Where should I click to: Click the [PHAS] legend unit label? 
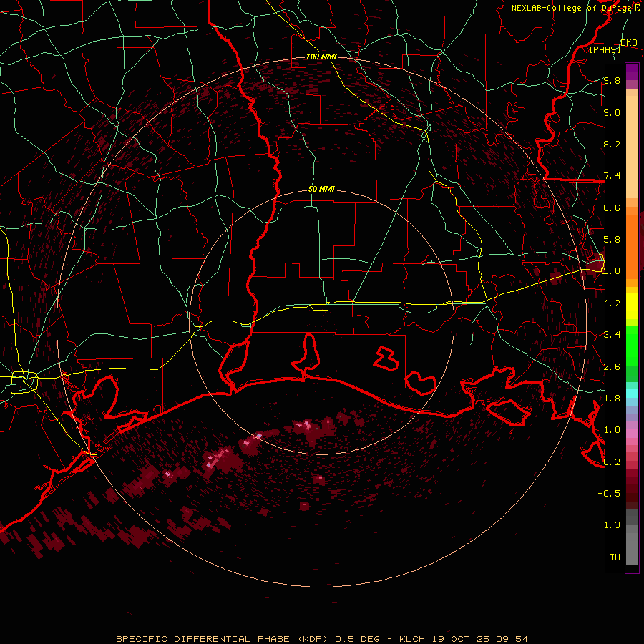pos(605,49)
